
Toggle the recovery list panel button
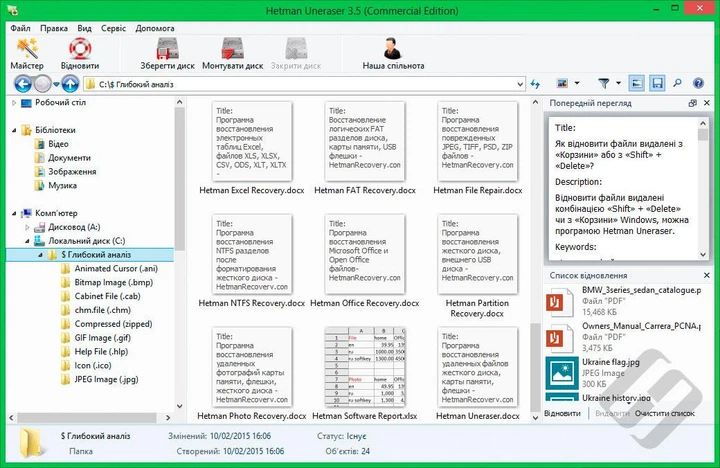[657, 84]
